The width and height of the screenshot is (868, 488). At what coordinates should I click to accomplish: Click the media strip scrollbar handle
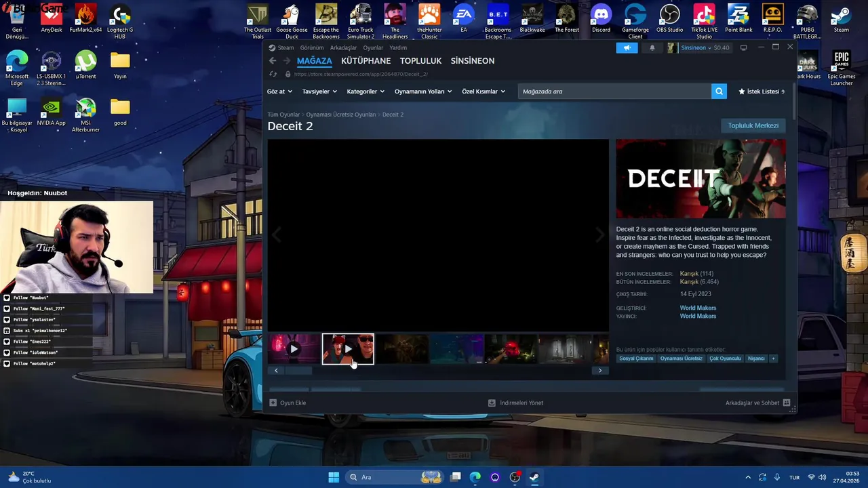coord(298,370)
